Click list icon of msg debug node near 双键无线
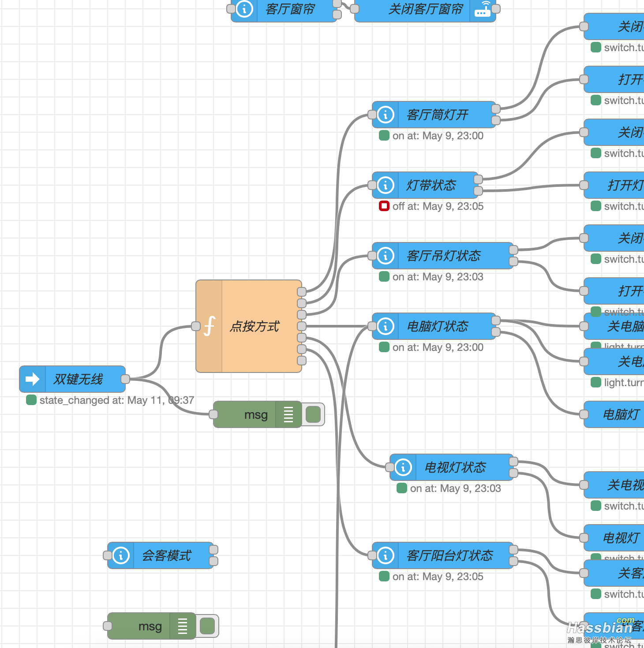Image resolution: width=644 pixels, height=648 pixels. pos(288,414)
